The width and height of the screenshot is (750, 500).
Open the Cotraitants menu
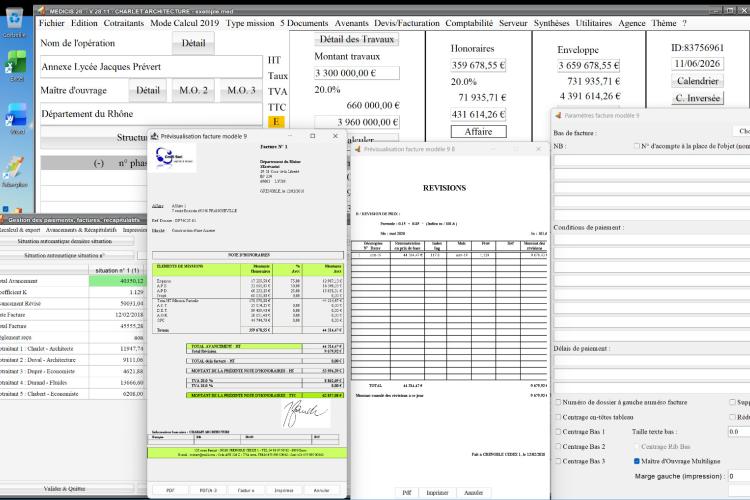point(123,23)
